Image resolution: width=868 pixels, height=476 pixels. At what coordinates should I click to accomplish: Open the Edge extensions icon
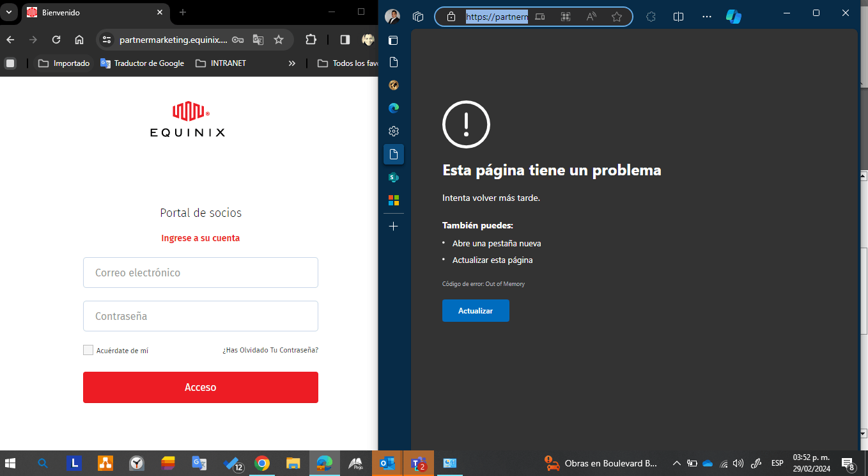click(x=651, y=17)
